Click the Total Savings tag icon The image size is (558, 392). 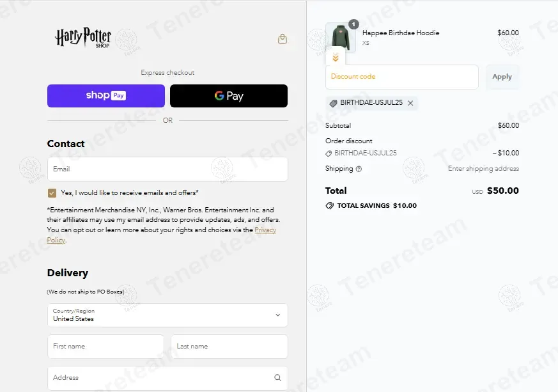point(330,205)
